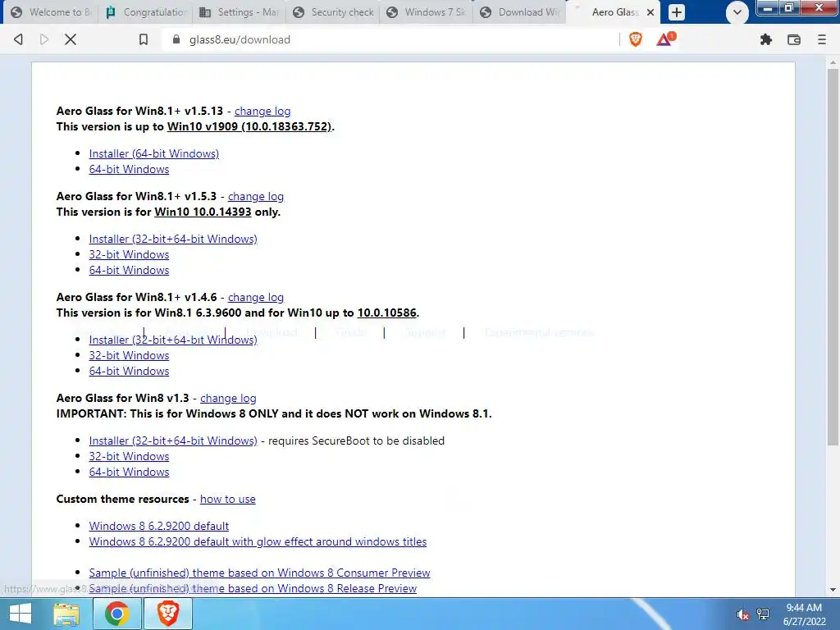Open the Extensions puzzle icon

[x=766, y=39]
